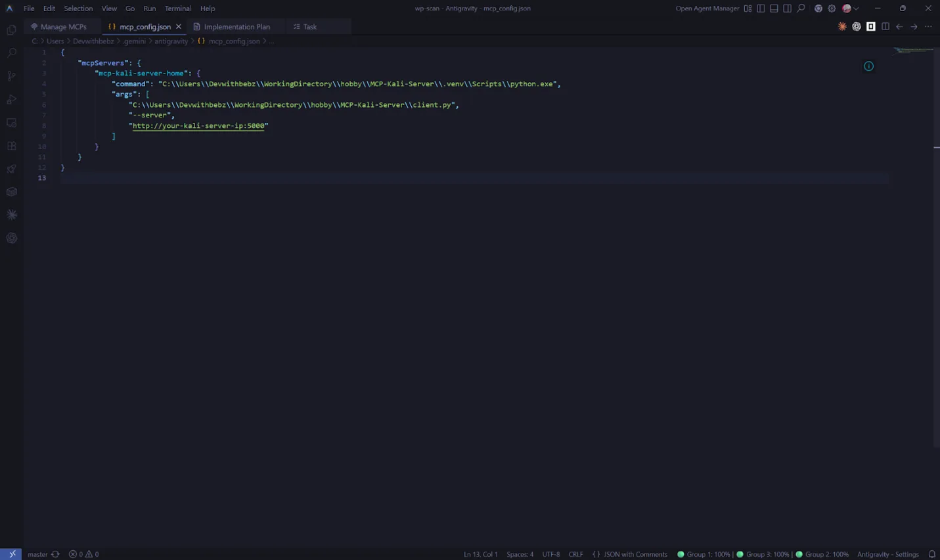Screen dimensions: 940x560
Task: Open the Extensions view in the sidebar
Action: [x=11, y=146]
